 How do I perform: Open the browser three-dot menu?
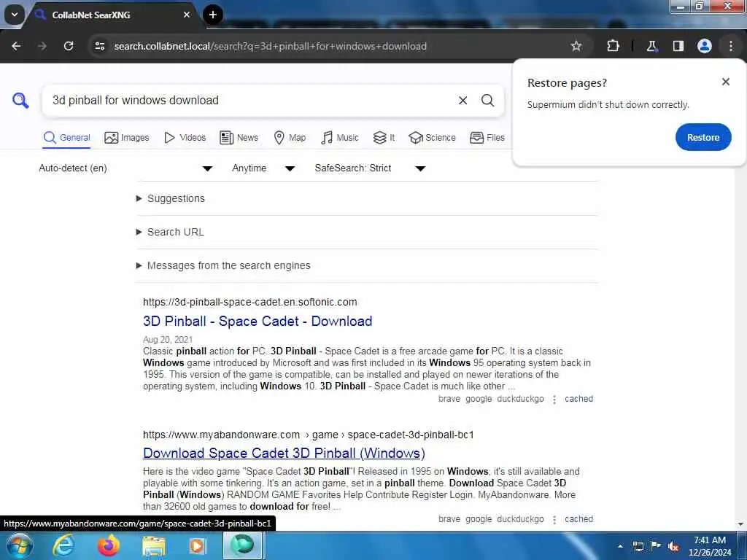pos(731,46)
